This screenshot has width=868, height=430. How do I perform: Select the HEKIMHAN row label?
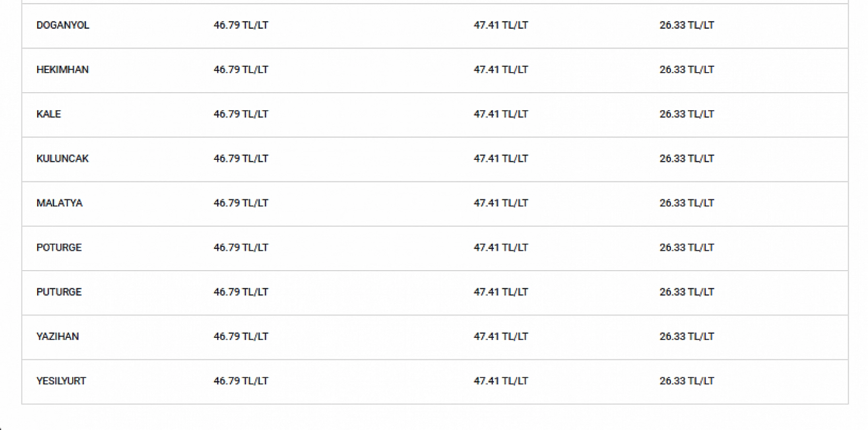(x=62, y=70)
